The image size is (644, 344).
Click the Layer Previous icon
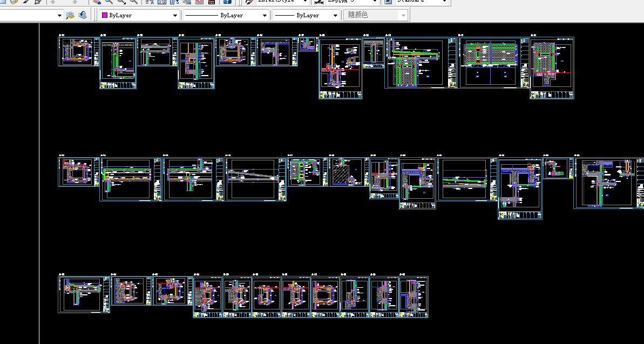(83, 15)
